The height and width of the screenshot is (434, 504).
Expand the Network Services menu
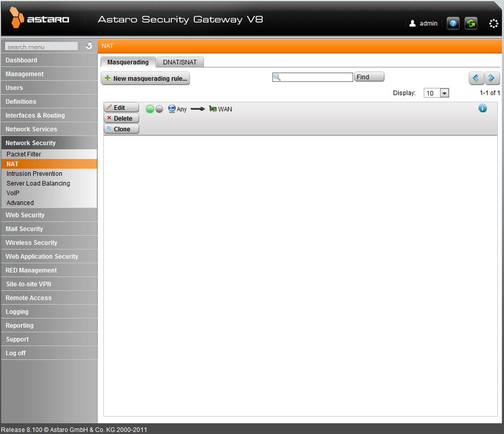click(x=49, y=129)
